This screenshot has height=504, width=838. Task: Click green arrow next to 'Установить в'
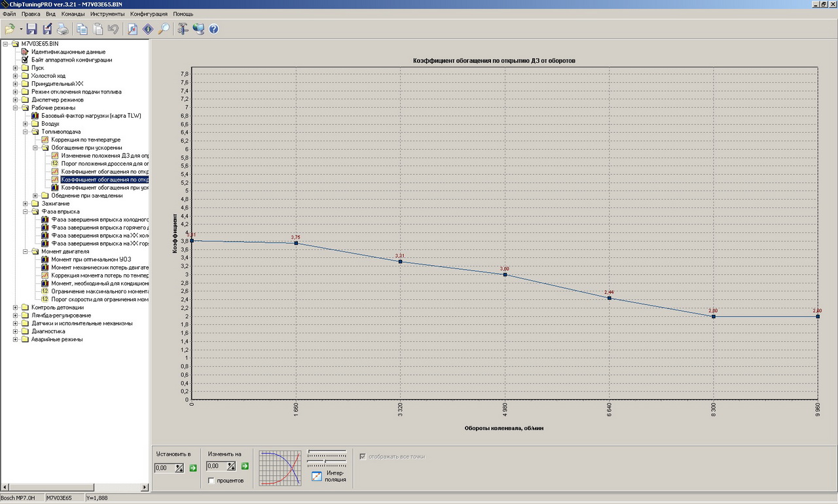192,467
